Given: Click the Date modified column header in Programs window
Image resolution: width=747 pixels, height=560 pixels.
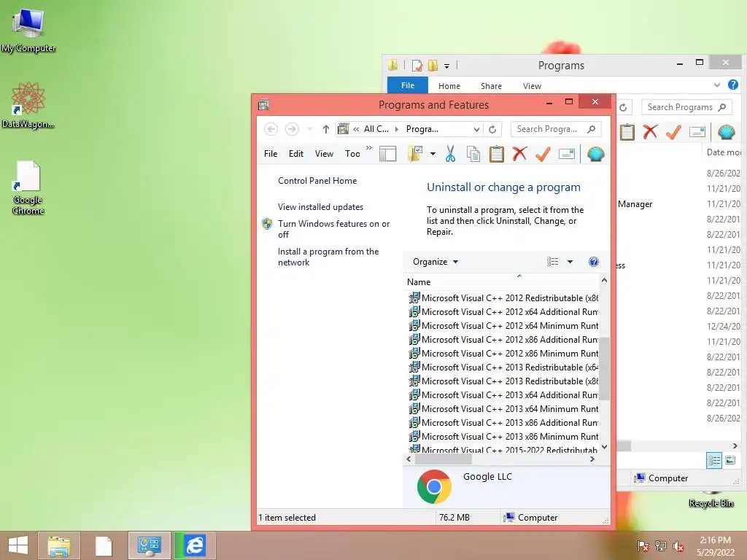Looking at the screenshot, I should coord(723,152).
